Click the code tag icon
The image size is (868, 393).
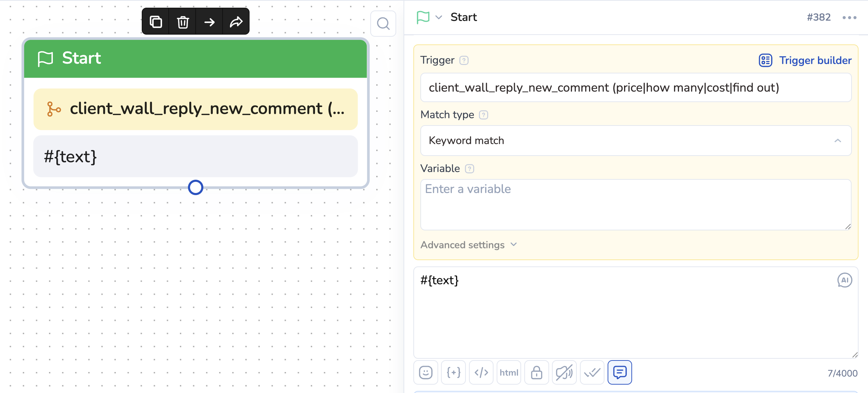click(481, 373)
